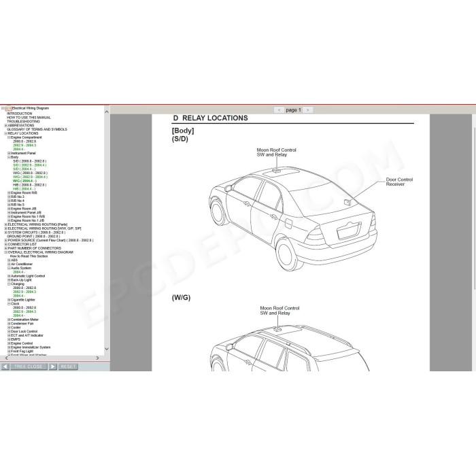This screenshot has width=476, height=476.
Task: Collapse OVERALL ELECTRICAL WIRING DIAGRAM node
Action: (5, 252)
